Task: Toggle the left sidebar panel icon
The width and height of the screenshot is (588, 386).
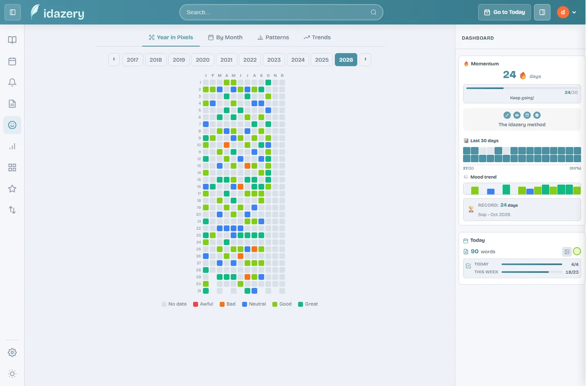Action: (x=13, y=12)
